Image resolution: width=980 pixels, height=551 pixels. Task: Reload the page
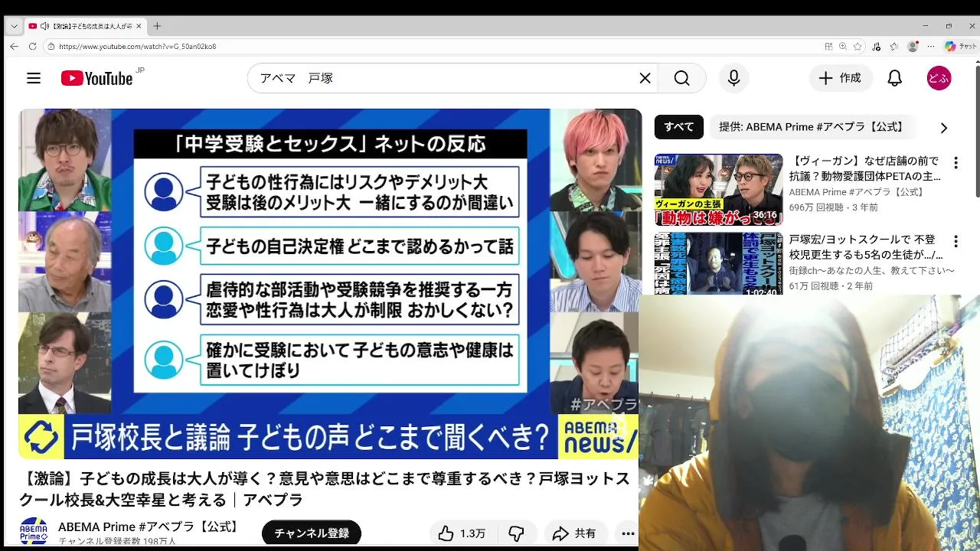(32, 47)
